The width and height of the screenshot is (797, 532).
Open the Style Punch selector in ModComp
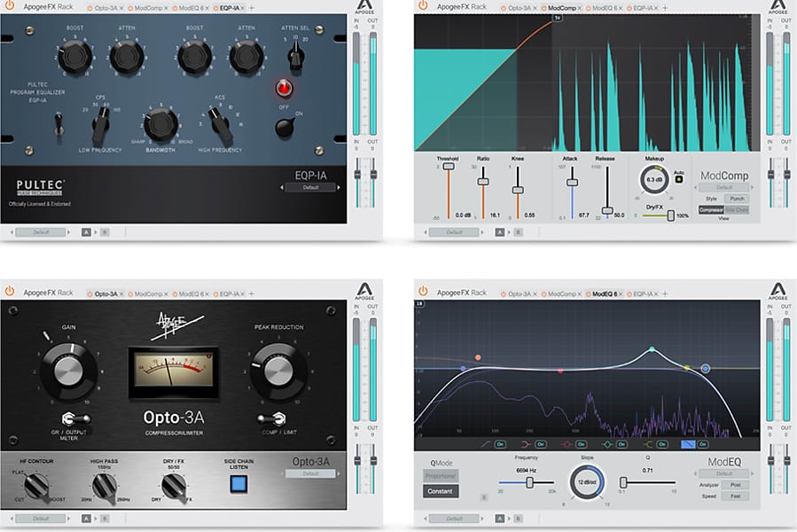click(x=737, y=199)
